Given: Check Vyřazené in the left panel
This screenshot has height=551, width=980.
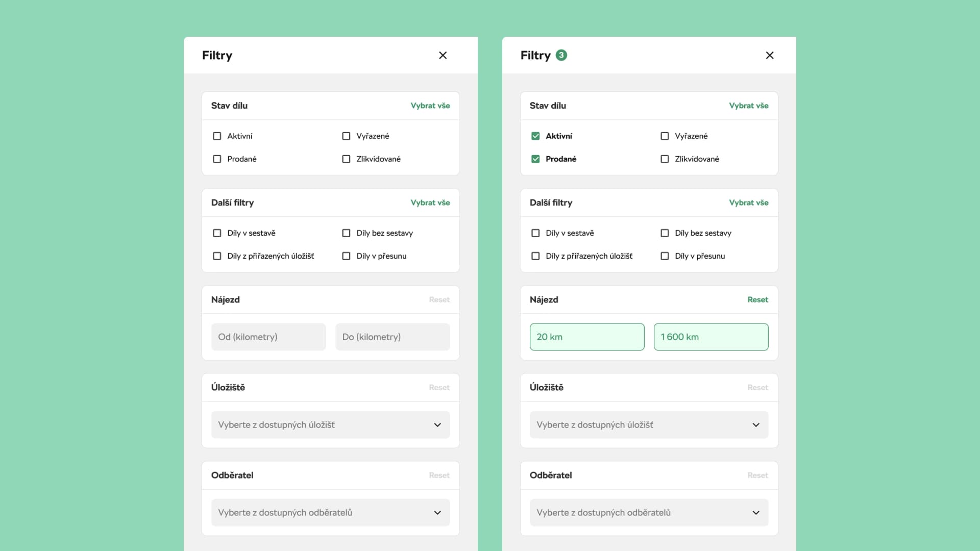Looking at the screenshot, I should pos(346,136).
